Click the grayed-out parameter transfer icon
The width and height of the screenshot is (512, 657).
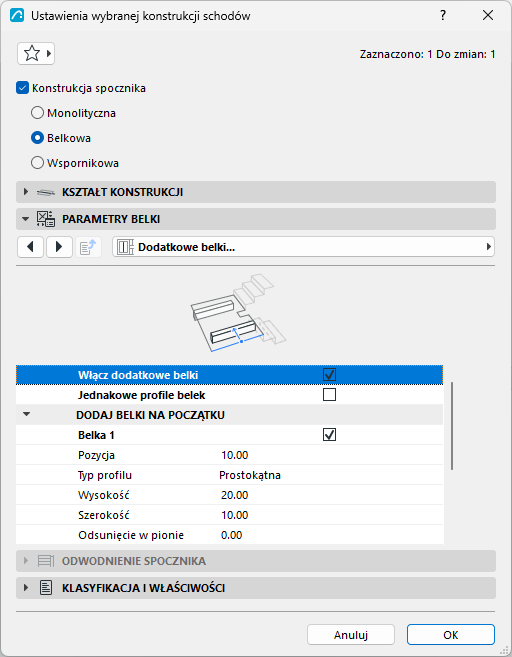tap(88, 247)
